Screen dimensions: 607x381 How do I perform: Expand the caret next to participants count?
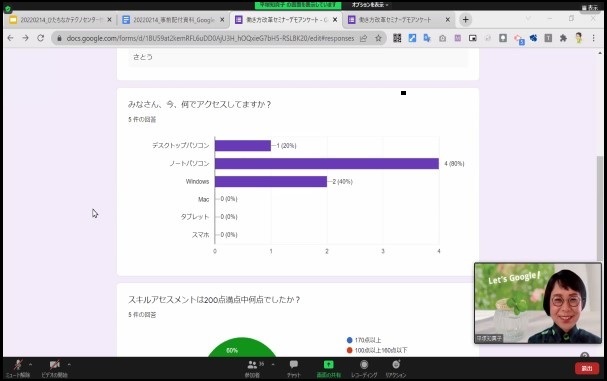[273, 364]
